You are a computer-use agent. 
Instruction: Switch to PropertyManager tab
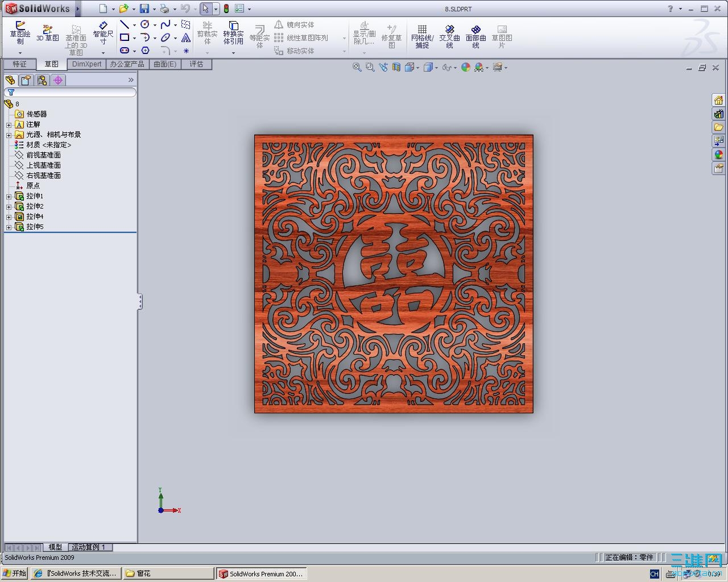click(x=26, y=80)
